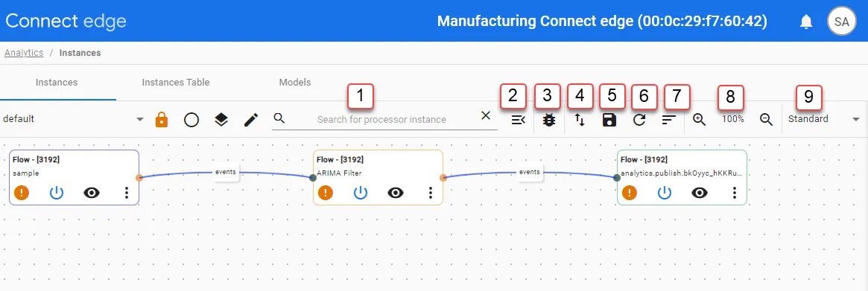Click the bug debug icon

pyautogui.click(x=549, y=120)
